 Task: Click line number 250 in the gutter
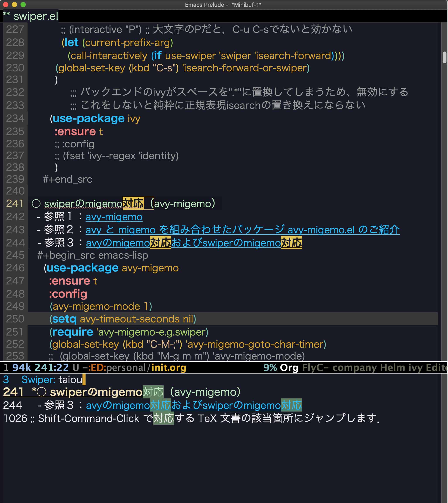click(x=15, y=319)
